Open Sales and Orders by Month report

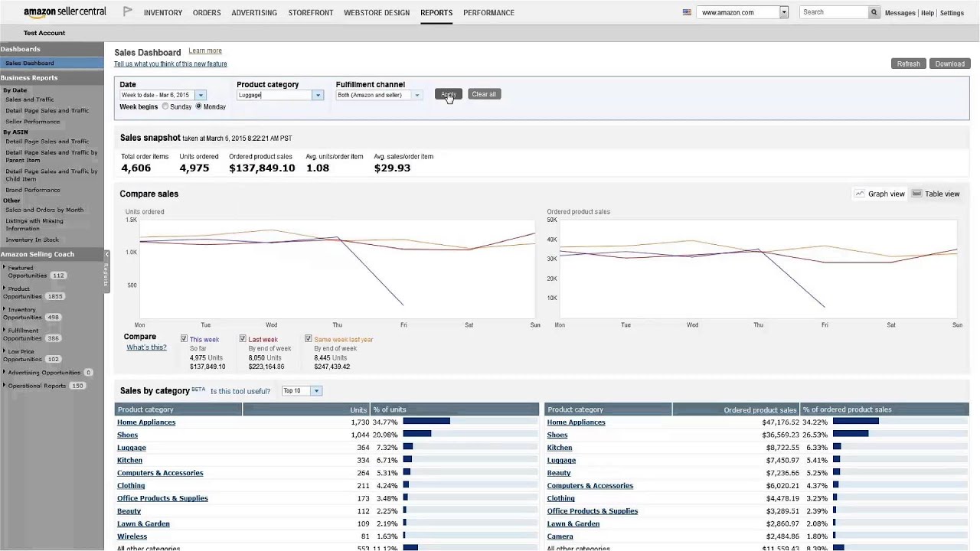point(44,210)
